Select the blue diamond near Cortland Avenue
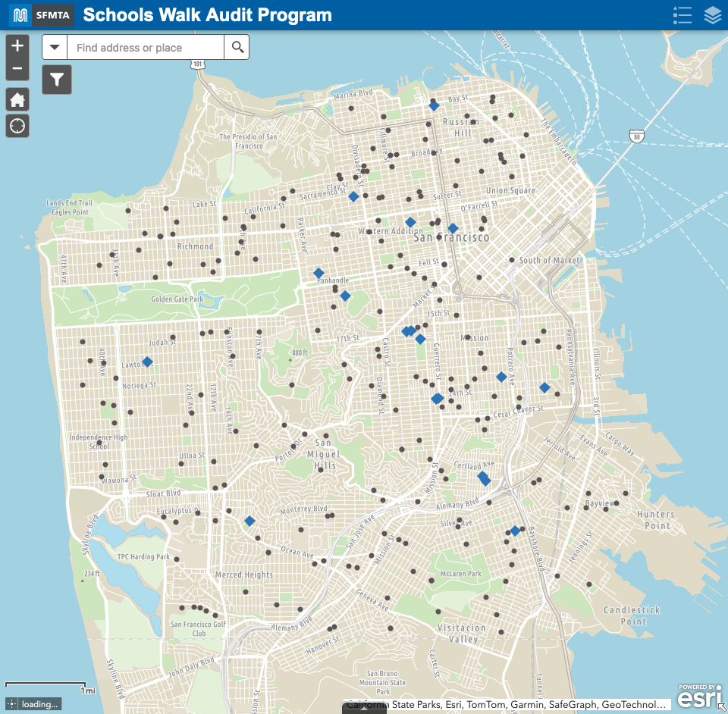 pyautogui.click(x=483, y=478)
